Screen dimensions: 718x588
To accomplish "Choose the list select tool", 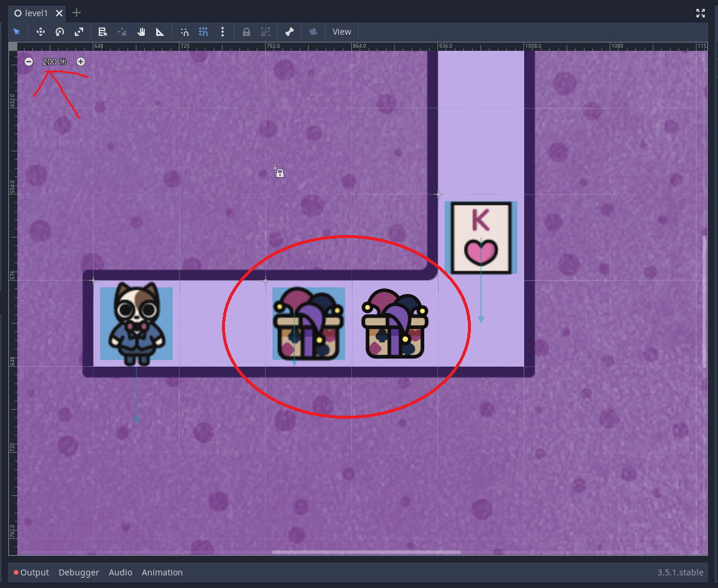I will point(103,32).
